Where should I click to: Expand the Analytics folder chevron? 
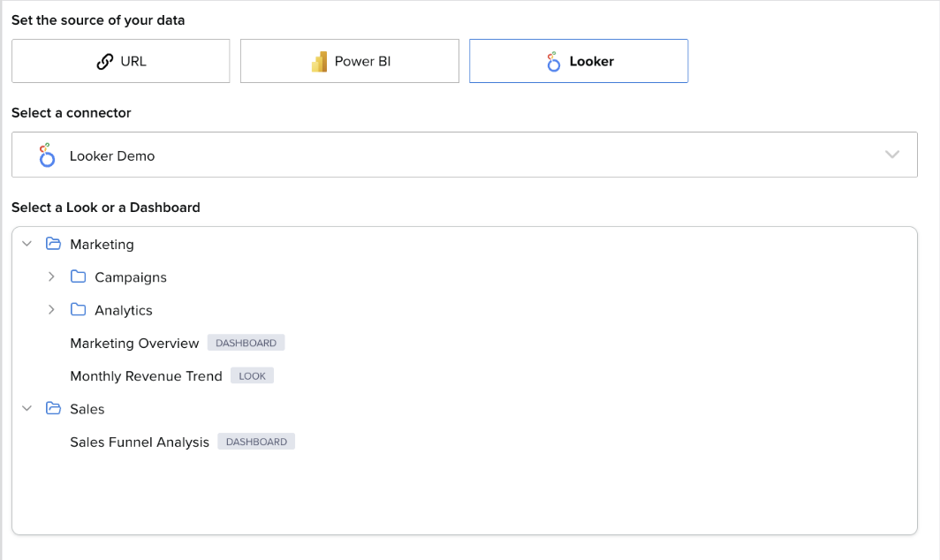51,310
